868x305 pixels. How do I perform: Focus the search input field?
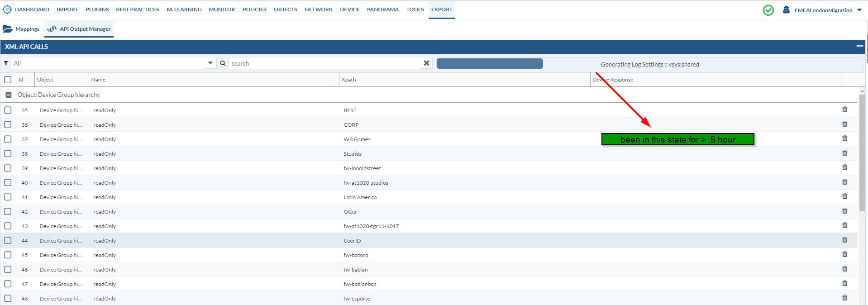point(326,63)
